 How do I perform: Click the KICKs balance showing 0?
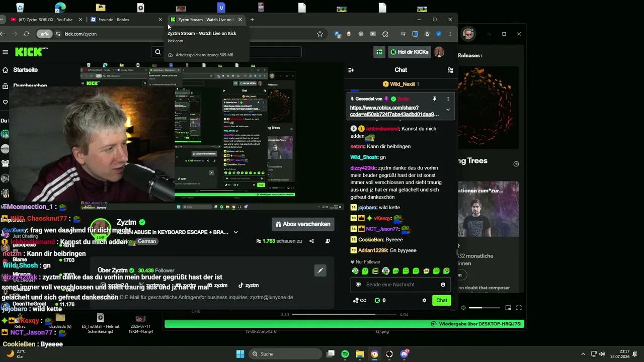[380, 300]
